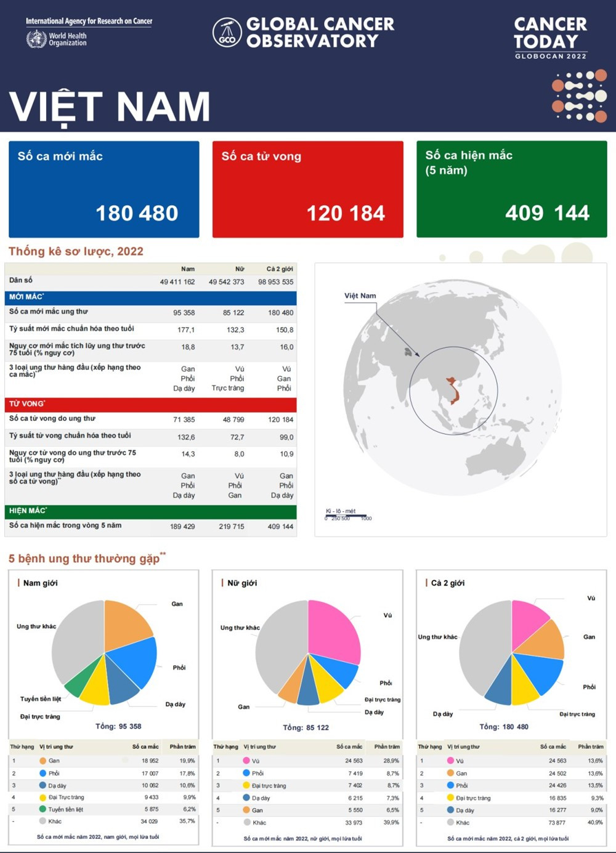Click the World Health Organization emblem
The width and height of the screenshot is (616, 853).
36,39
